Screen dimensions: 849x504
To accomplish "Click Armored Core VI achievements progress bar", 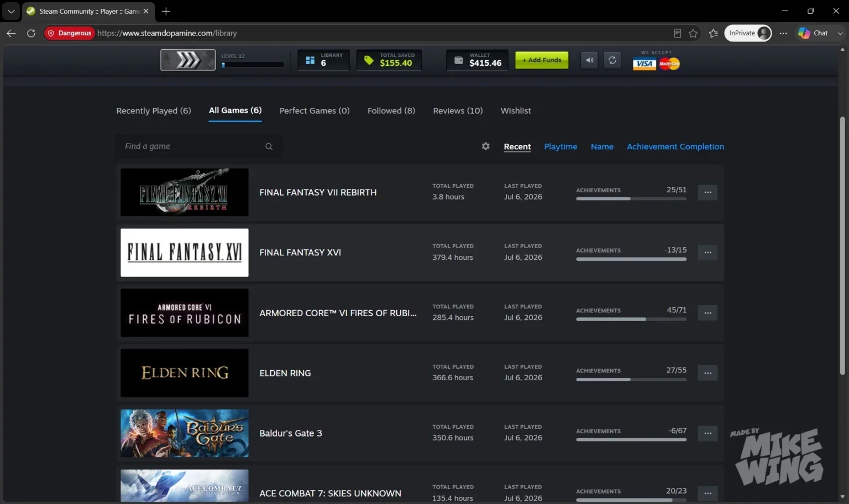I will (631, 319).
